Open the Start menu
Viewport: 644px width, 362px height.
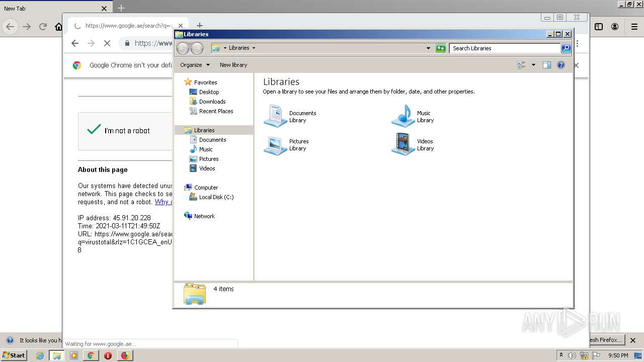tap(14, 355)
